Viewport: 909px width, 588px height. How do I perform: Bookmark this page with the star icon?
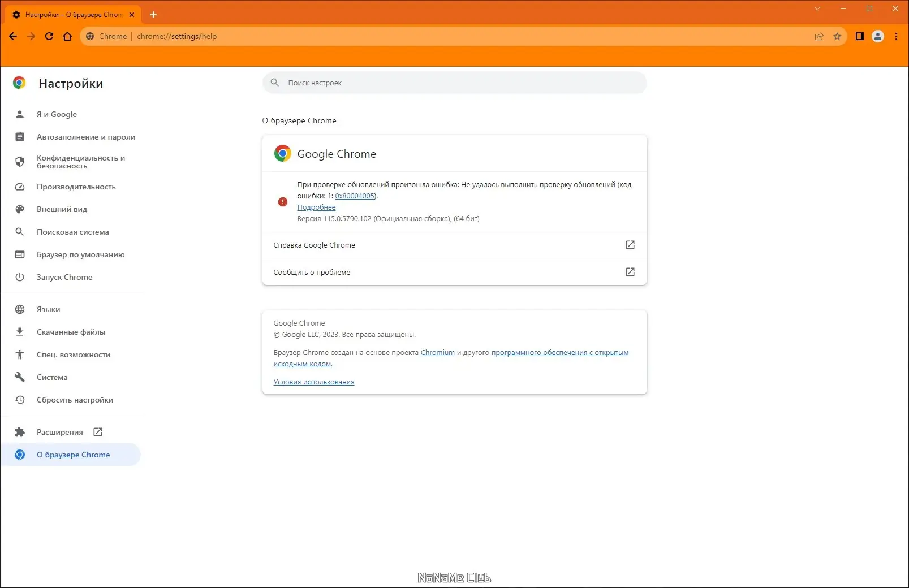coord(837,36)
